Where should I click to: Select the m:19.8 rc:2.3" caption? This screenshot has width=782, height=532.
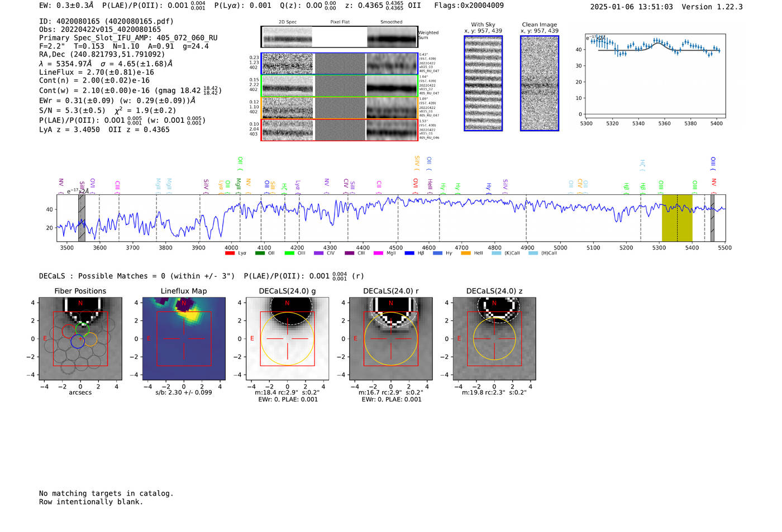[494, 392]
